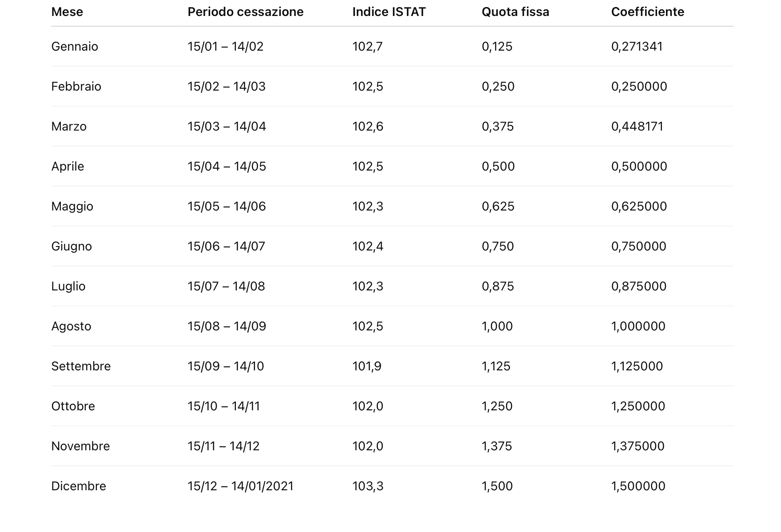Select the Maggio row label
Screen dimensions: 781x532
pyautogui.click(x=72, y=206)
